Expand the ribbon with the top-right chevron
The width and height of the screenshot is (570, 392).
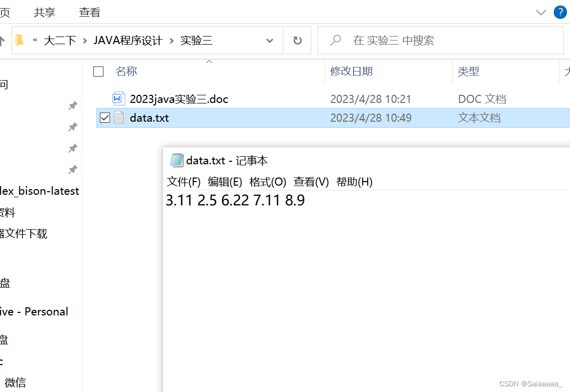[541, 13]
